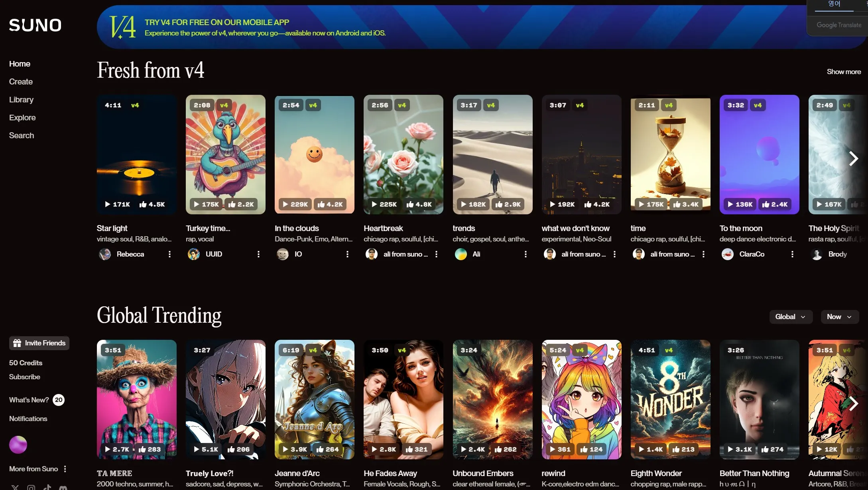This screenshot has height=490, width=868.
Task: Open the Instagram social icon
Action: [x=31, y=487]
